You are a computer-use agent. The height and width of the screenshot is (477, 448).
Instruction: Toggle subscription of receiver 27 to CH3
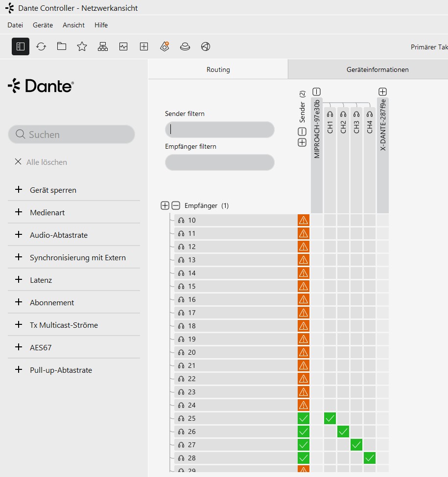(x=356, y=445)
